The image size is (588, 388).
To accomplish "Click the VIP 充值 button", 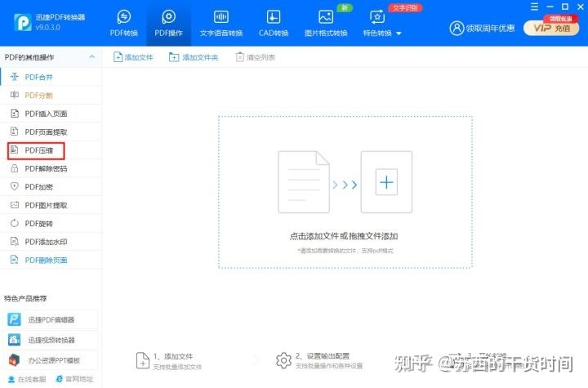I will 550,28.
